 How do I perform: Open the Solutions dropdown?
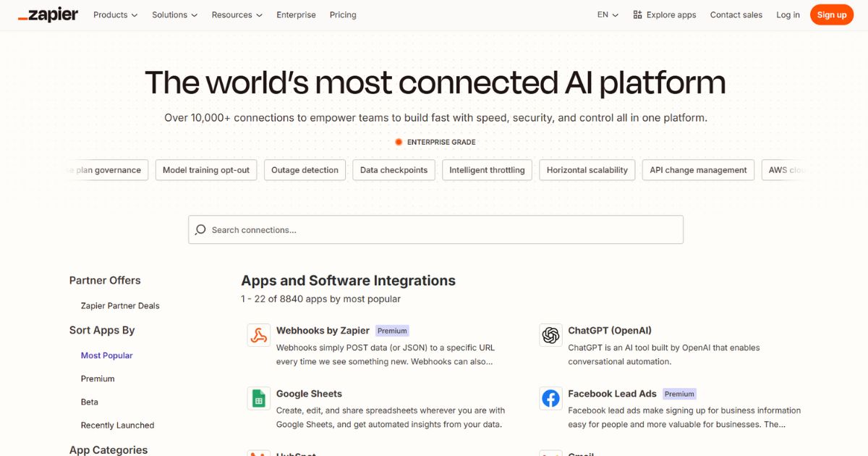tap(174, 14)
